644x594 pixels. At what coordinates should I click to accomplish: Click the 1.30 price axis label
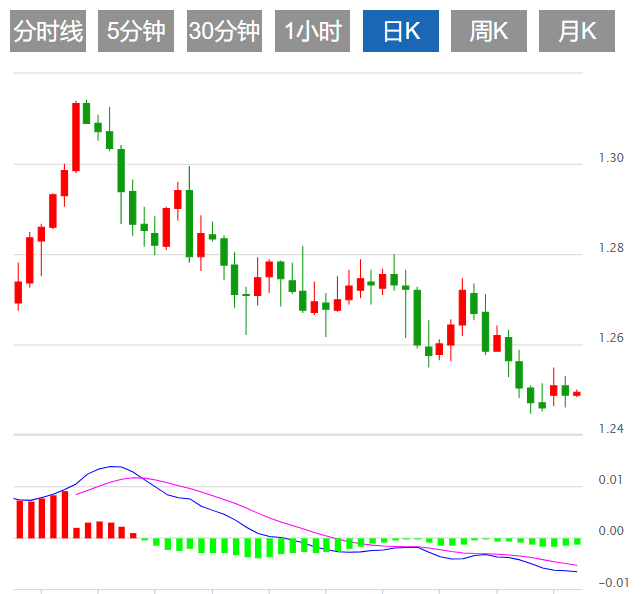click(x=611, y=158)
